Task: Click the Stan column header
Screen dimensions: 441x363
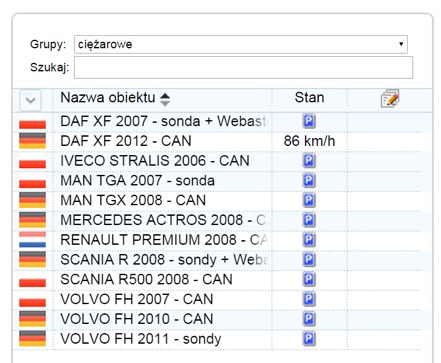Action: (x=309, y=98)
